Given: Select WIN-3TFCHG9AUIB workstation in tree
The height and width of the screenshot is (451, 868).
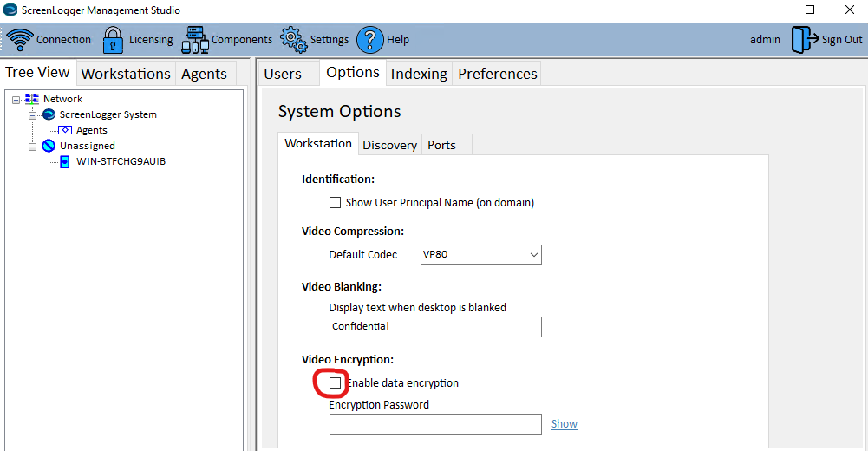Looking at the screenshot, I should (121, 161).
